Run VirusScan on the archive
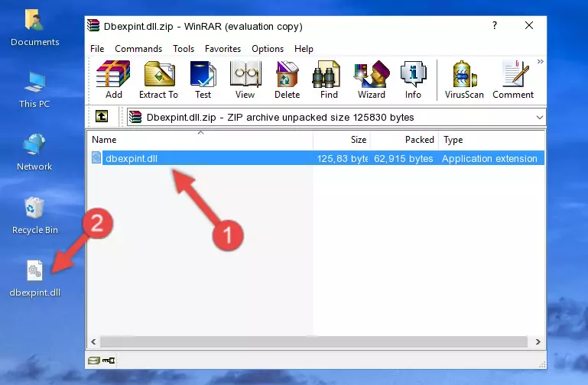The width and height of the screenshot is (588, 385). point(464,79)
